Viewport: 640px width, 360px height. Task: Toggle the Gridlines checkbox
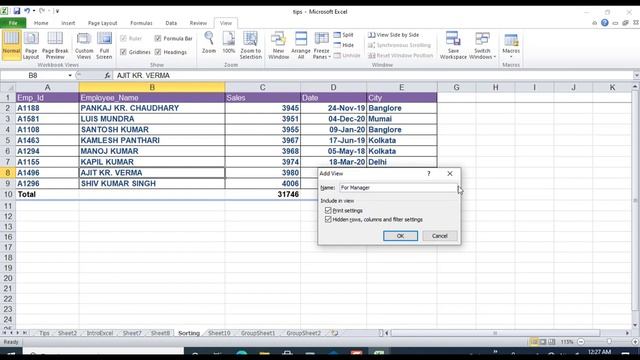coord(123,52)
